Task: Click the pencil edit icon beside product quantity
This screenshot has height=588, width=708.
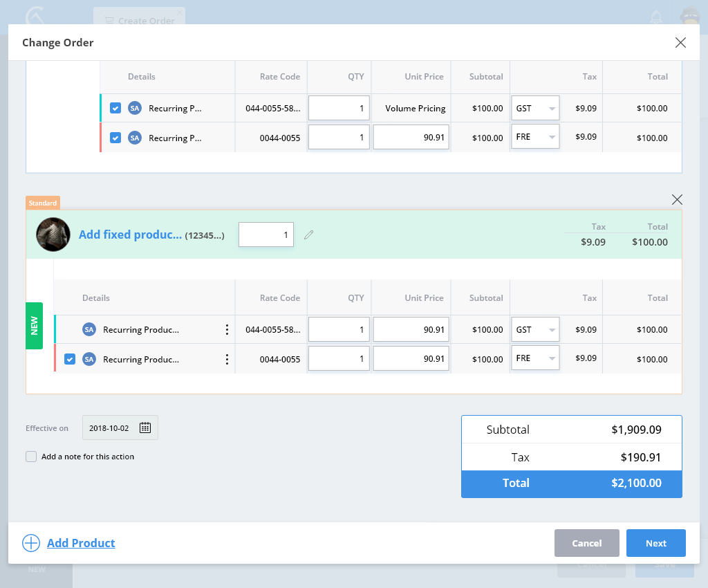Action: tap(309, 235)
